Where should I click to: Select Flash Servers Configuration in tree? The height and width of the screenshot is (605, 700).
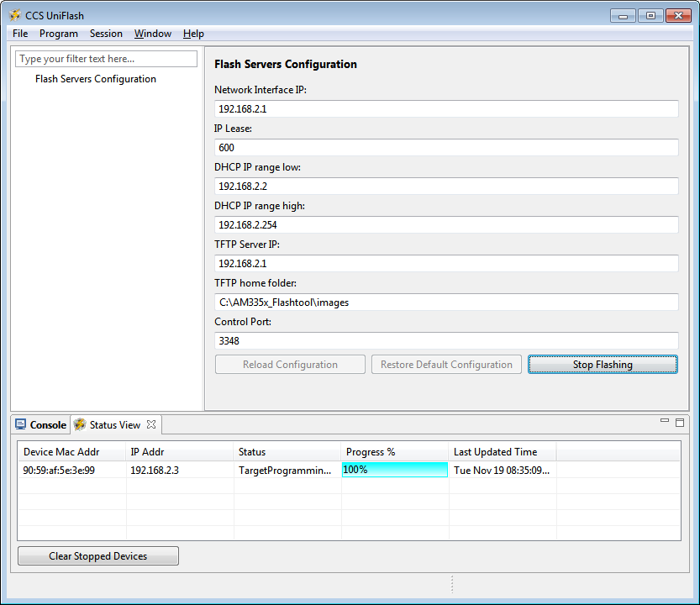[x=96, y=79]
